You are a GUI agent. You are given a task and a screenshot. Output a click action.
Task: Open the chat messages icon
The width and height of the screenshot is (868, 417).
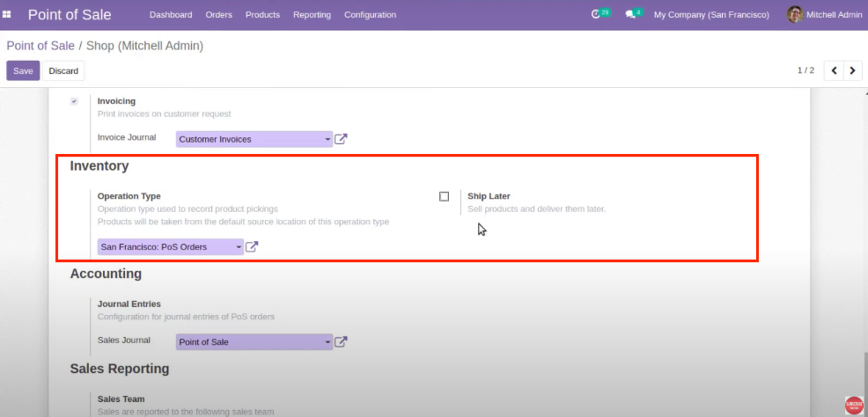tap(631, 15)
